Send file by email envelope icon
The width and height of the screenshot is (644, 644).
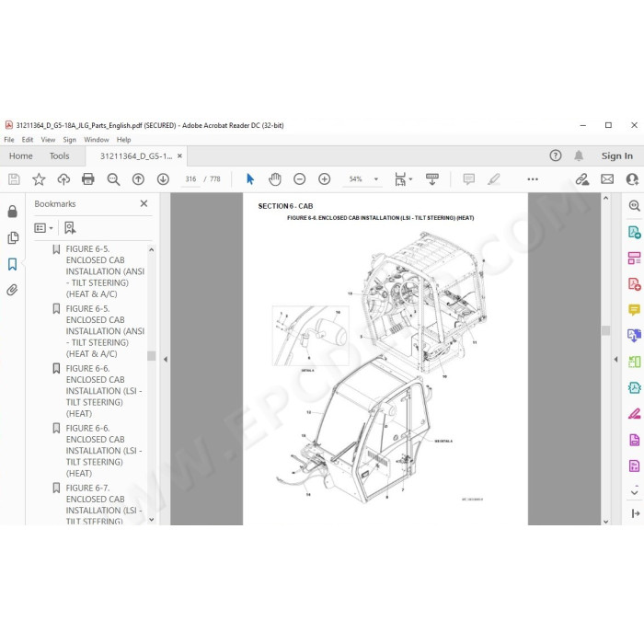tap(607, 179)
